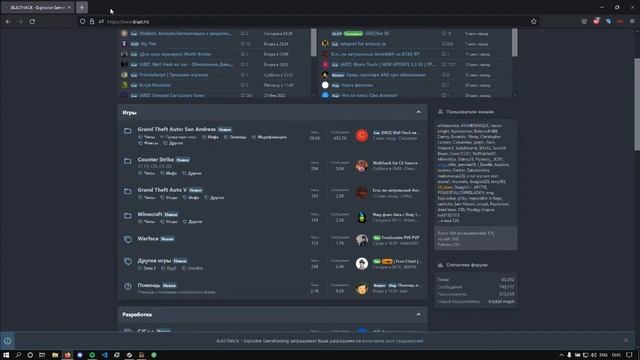Click the chat icon beside Warface
640x360 pixels.
coord(128,239)
